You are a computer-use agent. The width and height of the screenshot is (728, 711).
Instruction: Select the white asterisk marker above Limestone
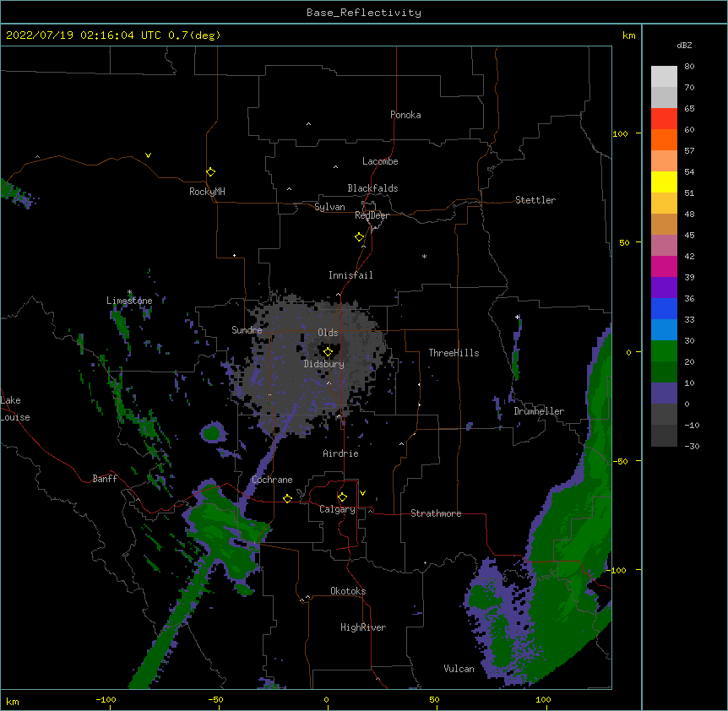pos(129,292)
